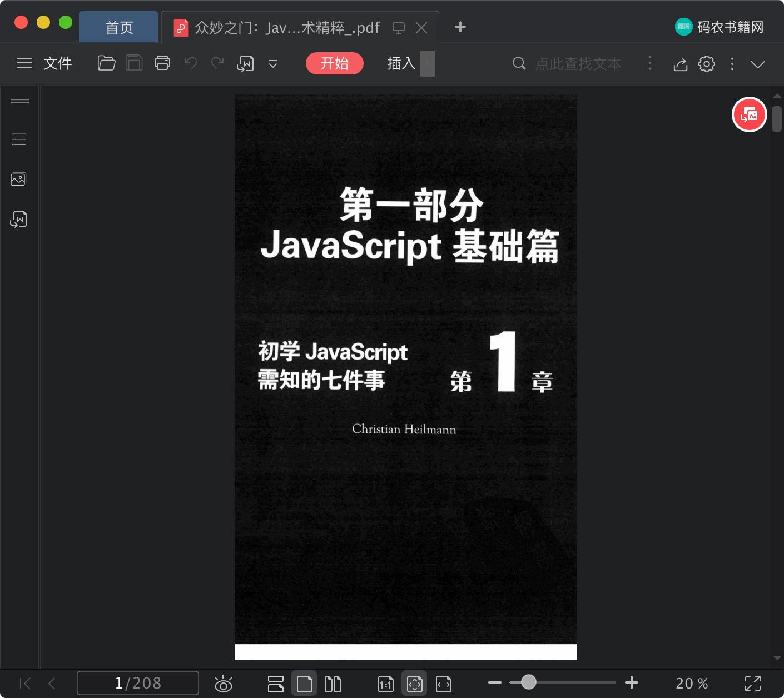Click the page title 第一部分

(412, 205)
